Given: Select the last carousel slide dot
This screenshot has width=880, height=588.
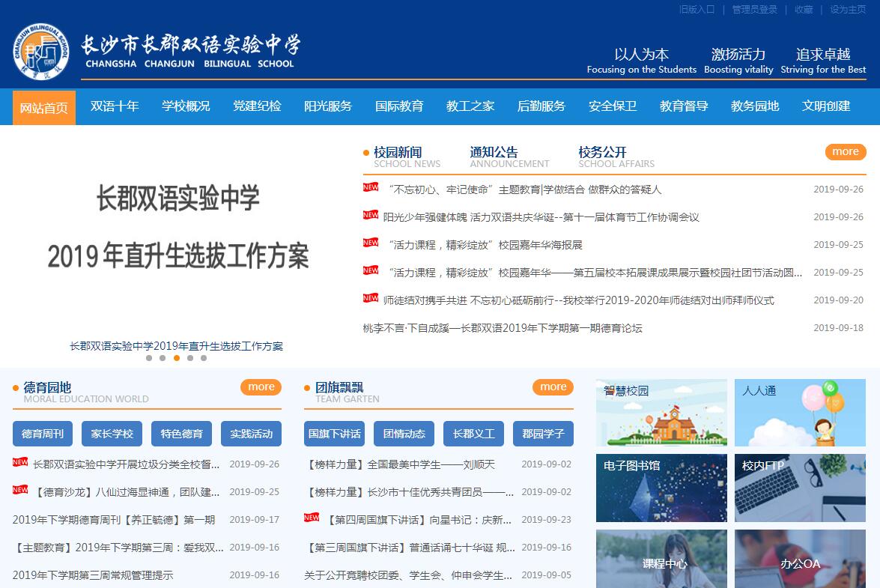Looking at the screenshot, I should pos(204,358).
